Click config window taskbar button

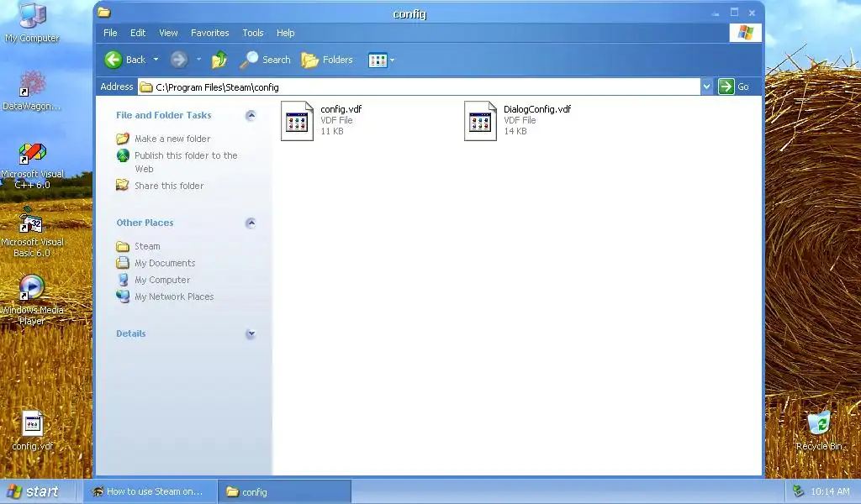284,492
